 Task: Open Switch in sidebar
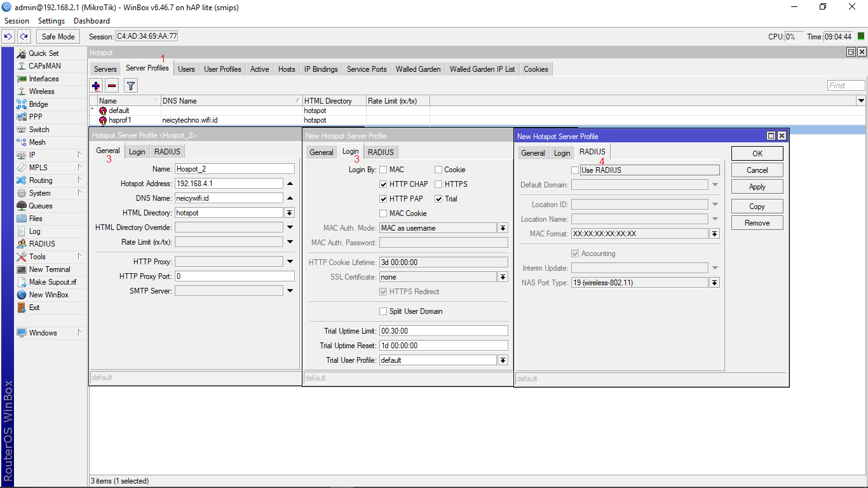click(51, 130)
